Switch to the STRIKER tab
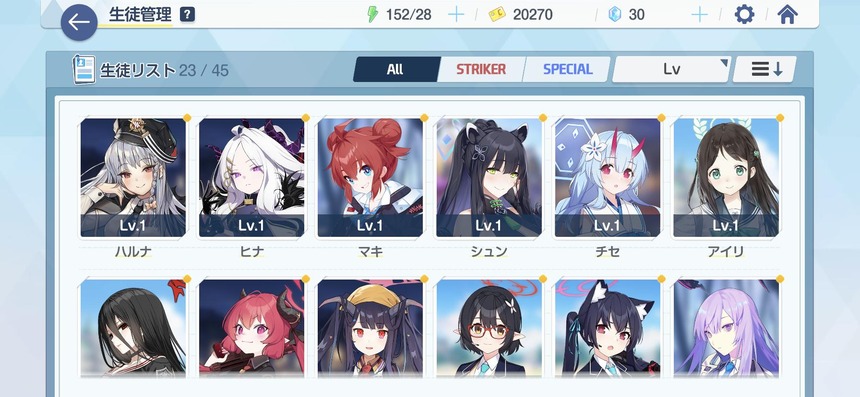 point(481,69)
